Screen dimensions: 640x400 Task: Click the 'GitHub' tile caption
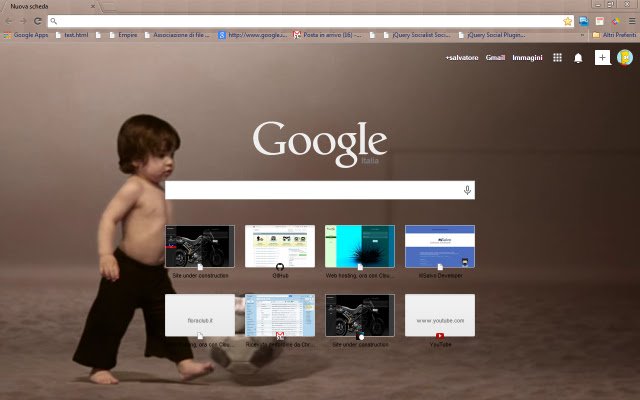(x=280, y=276)
